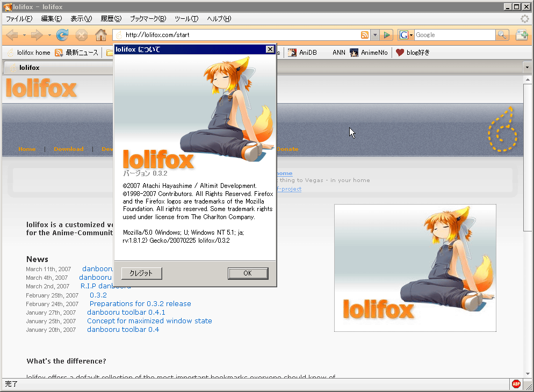Go to the Home page icon
This screenshot has height=392, width=534.
point(101,35)
